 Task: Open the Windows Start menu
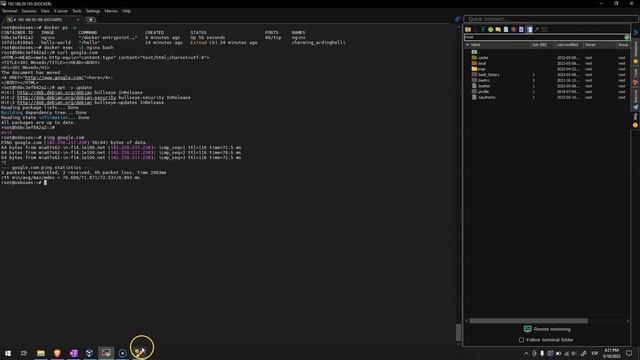click(8, 353)
